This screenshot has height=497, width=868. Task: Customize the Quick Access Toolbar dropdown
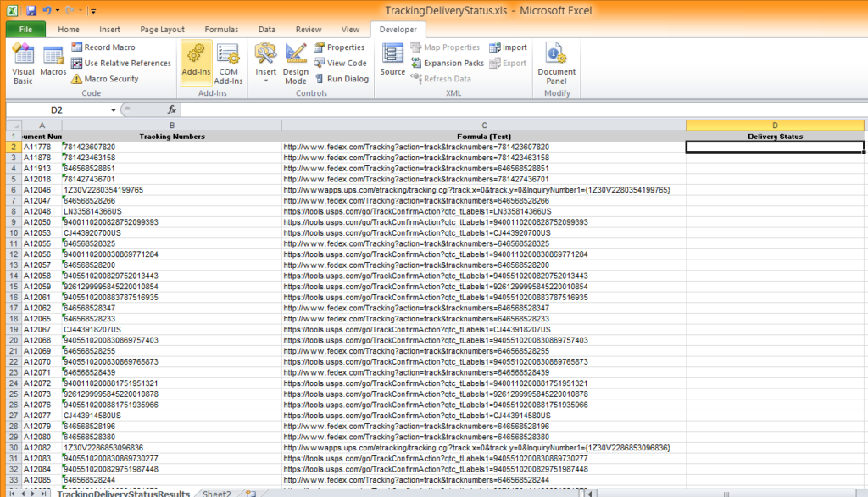click(x=93, y=11)
